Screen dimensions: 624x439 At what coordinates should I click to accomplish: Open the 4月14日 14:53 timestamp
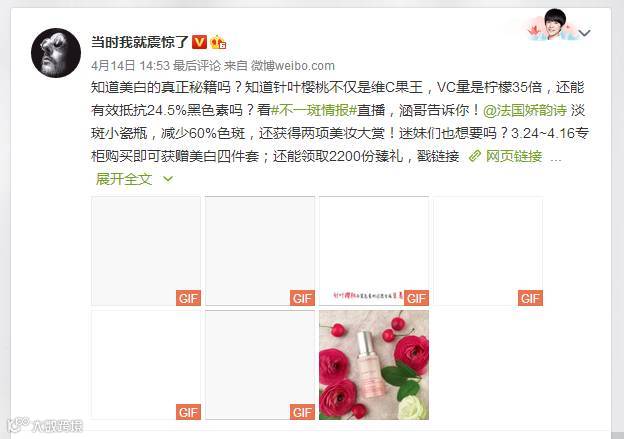(131, 66)
